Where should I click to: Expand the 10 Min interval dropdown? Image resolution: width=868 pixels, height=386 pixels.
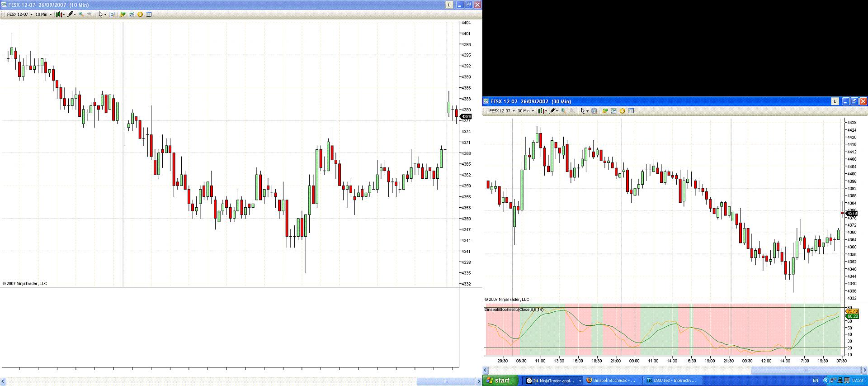[x=44, y=14]
